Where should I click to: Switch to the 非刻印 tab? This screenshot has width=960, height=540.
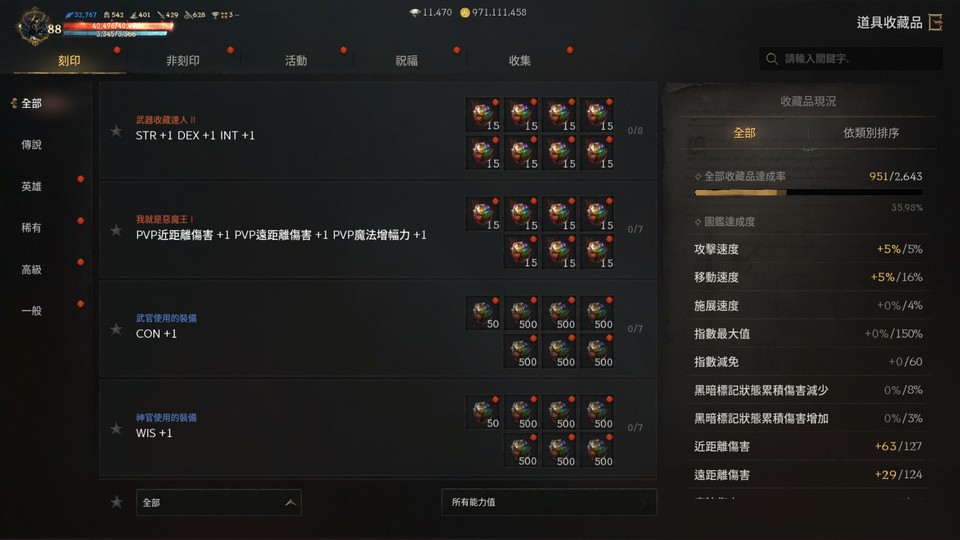[x=182, y=60]
